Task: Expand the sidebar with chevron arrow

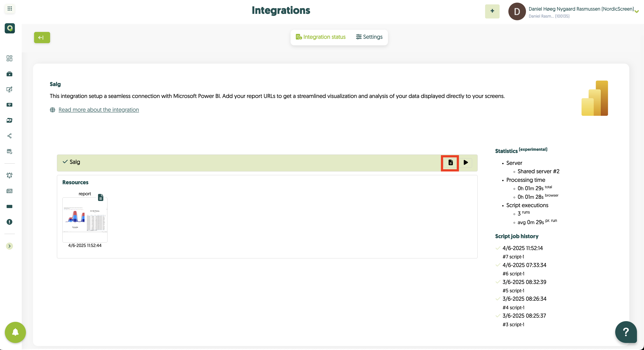Action: [9, 246]
